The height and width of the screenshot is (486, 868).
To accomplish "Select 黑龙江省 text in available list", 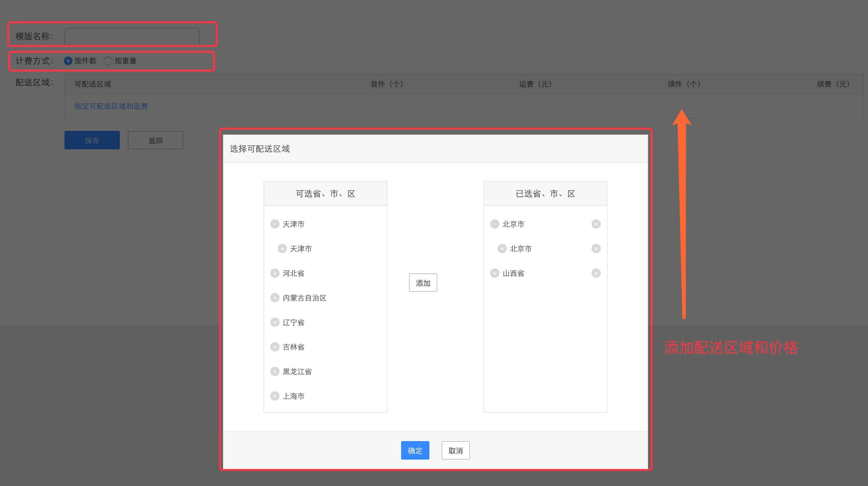I will click(x=297, y=372).
